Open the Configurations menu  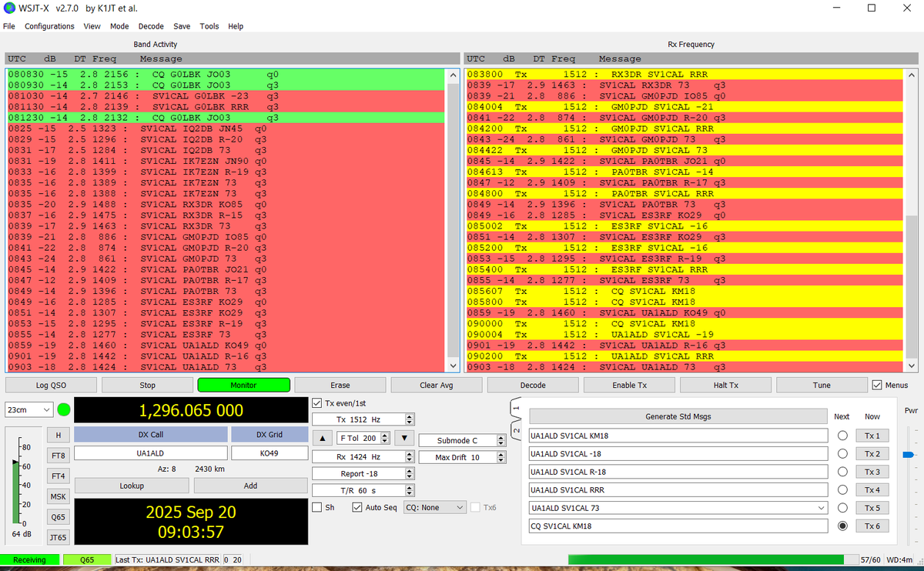pos(49,26)
